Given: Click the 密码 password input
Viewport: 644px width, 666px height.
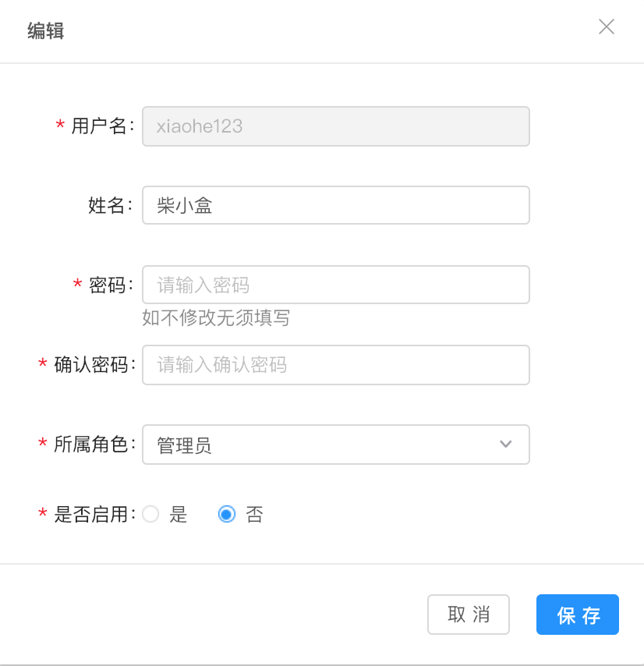Looking at the screenshot, I should (335, 285).
